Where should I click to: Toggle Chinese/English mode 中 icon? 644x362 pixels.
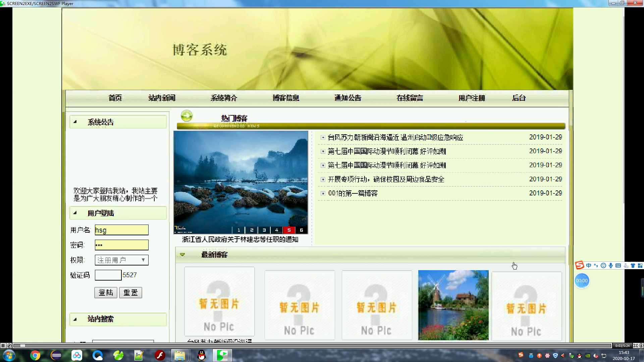pyautogui.click(x=589, y=265)
